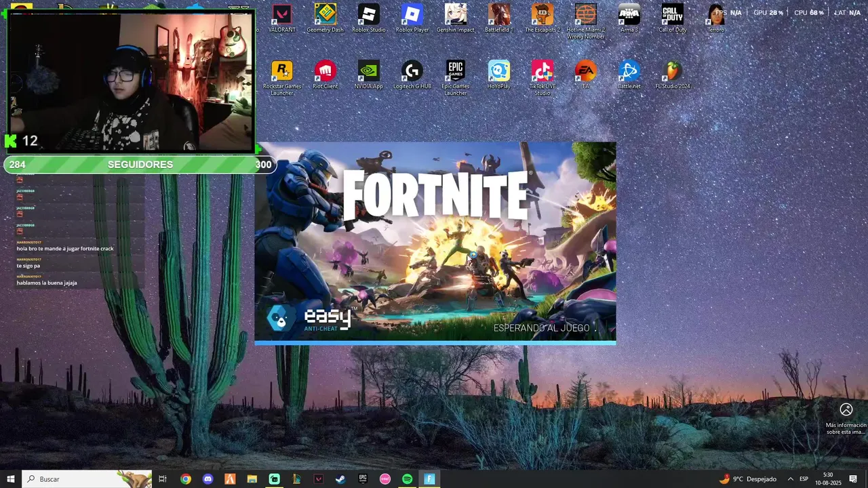This screenshot has height=488, width=868.
Task: Select the HoYoPlay desktop icon
Action: click(499, 75)
